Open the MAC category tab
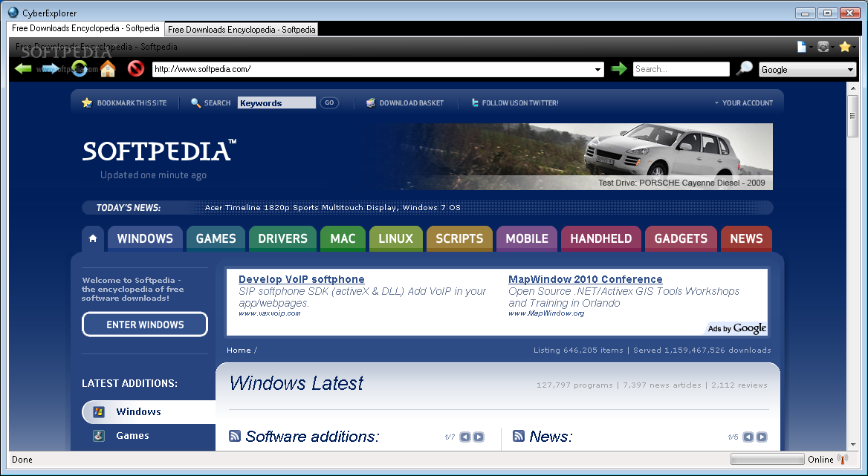This screenshot has width=868, height=476. pos(343,238)
